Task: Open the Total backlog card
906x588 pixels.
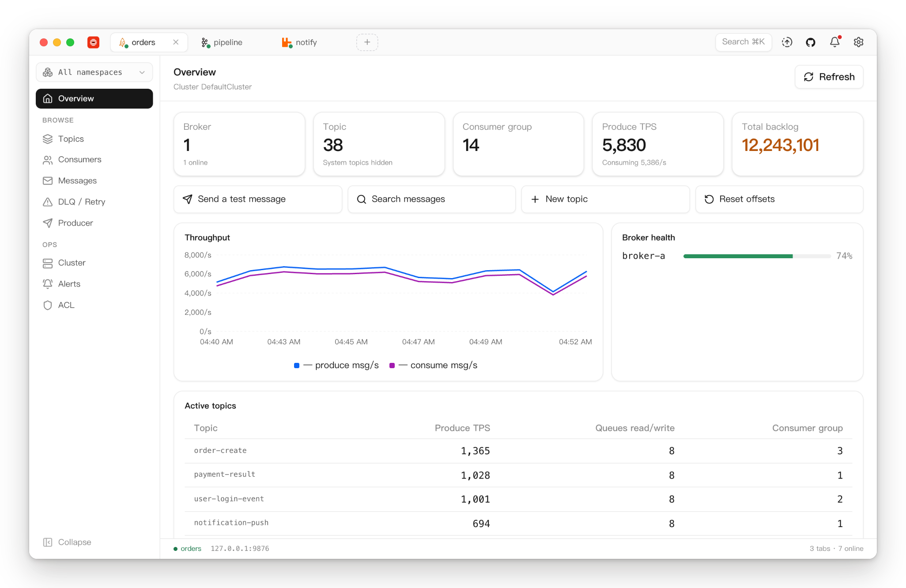Action: (x=797, y=144)
